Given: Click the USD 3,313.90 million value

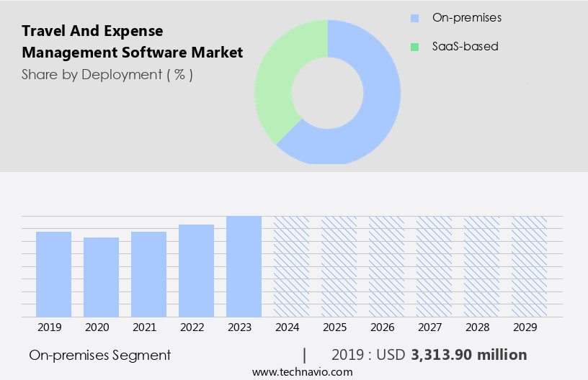Looking at the screenshot, I should 469,355.
